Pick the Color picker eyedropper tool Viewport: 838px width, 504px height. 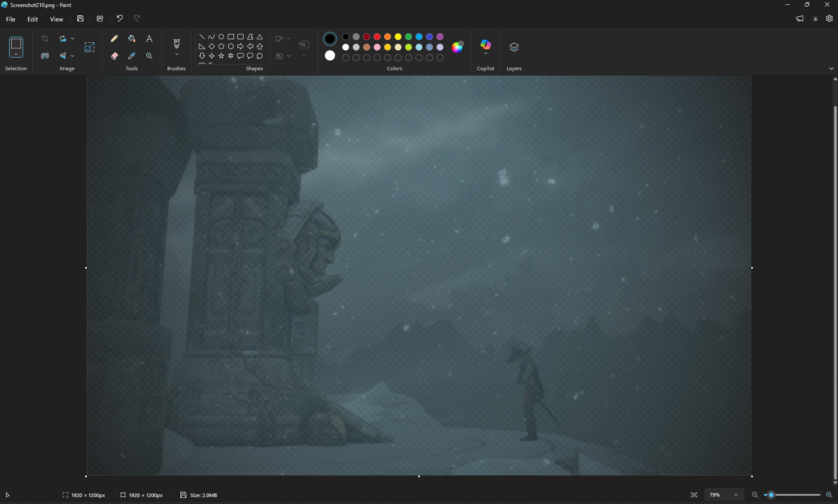tap(132, 56)
